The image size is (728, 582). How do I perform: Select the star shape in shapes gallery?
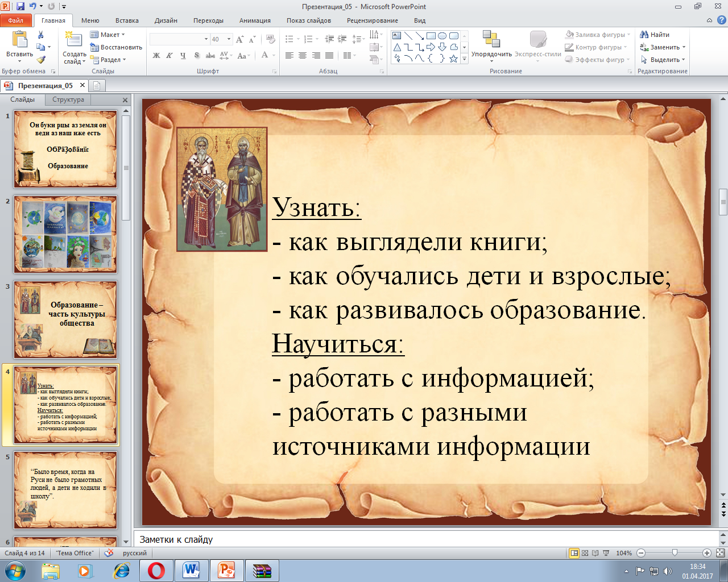pyautogui.click(x=453, y=59)
